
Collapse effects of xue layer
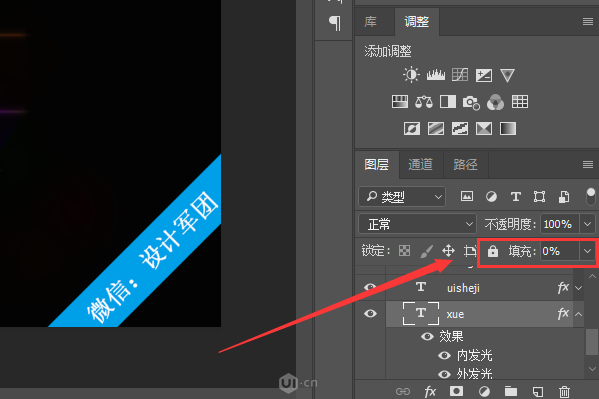[x=579, y=314]
